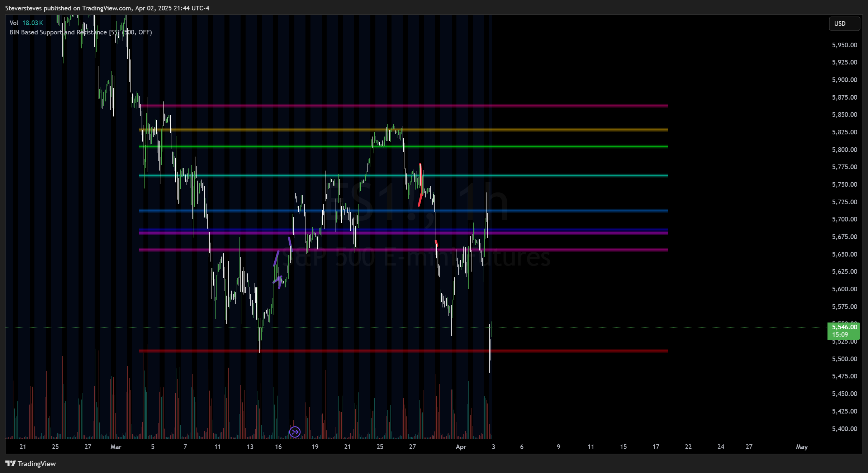Screen dimensions: 868x473
Task: Open the USD currency selector
Action: tap(844, 24)
